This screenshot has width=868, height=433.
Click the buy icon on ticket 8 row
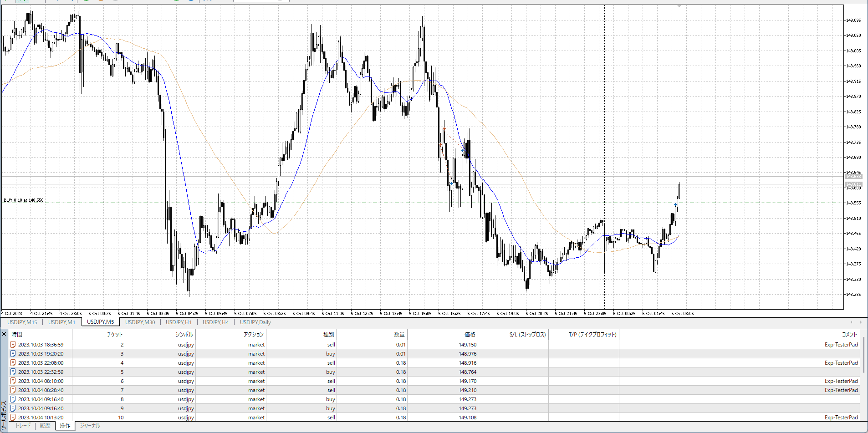pos(13,399)
